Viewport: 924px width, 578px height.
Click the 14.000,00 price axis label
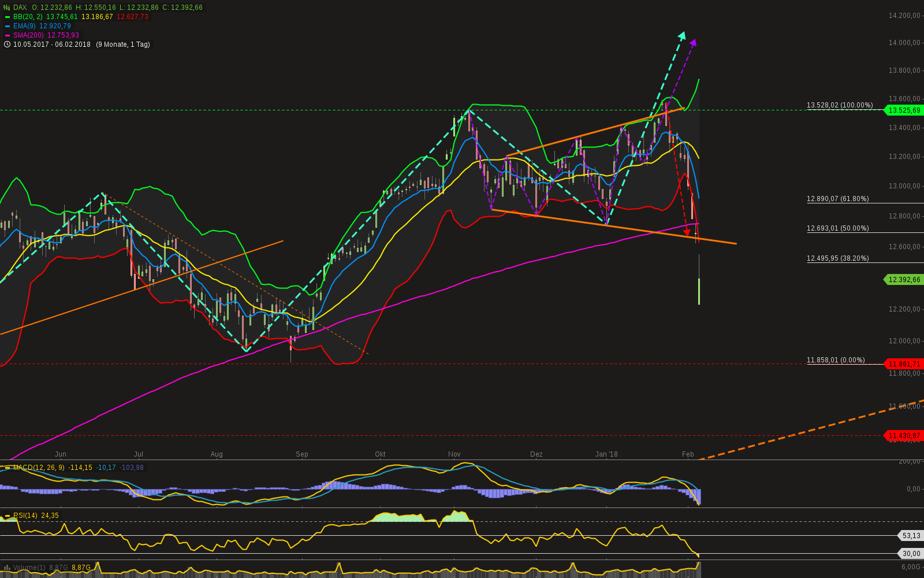pyautogui.click(x=905, y=43)
